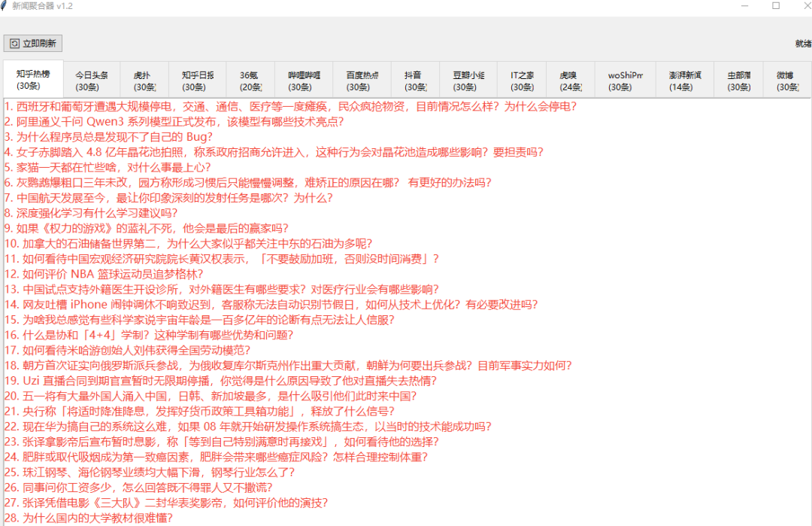Click item 13 about 外籍医生开设诊所

click(x=222, y=290)
